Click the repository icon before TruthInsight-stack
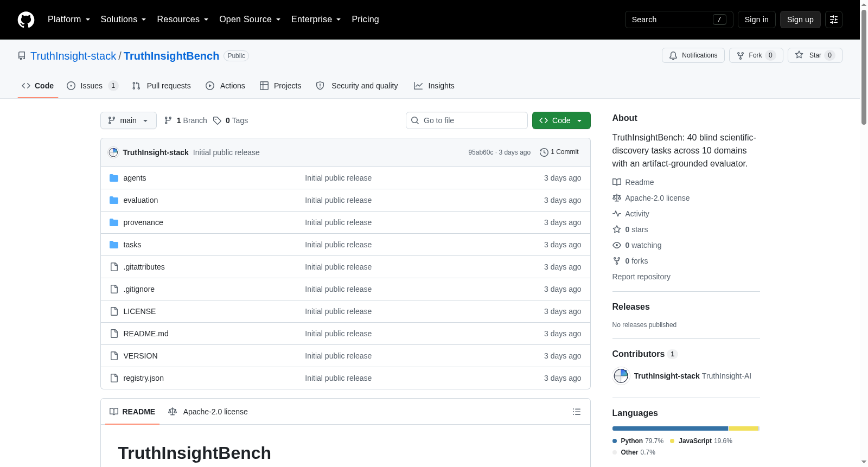 (22, 56)
